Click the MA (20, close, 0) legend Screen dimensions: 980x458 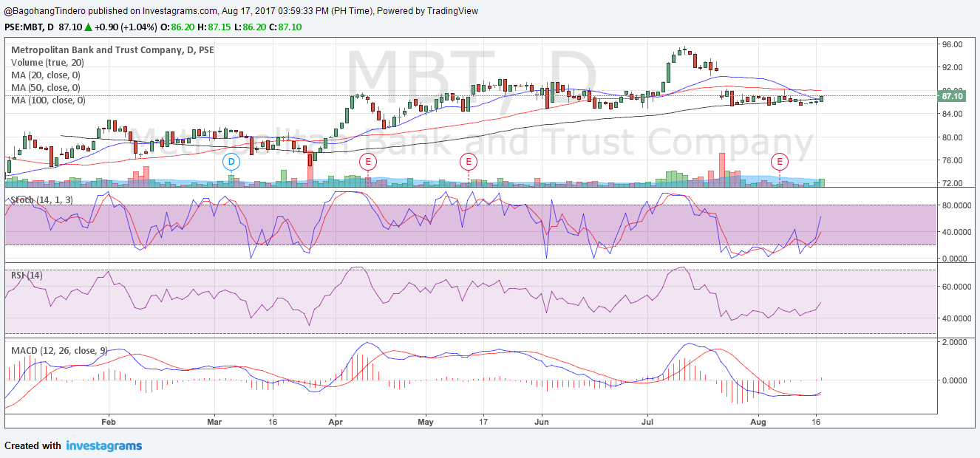[46, 75]
